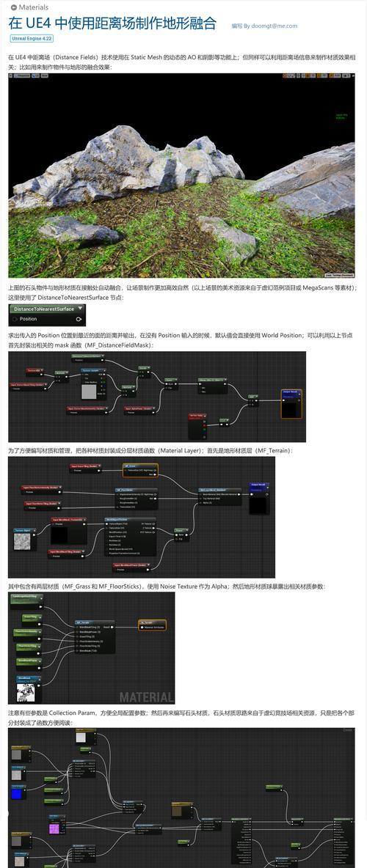
Task: Click the noise texture object thumbnail node
Action: tap(25, 539)
